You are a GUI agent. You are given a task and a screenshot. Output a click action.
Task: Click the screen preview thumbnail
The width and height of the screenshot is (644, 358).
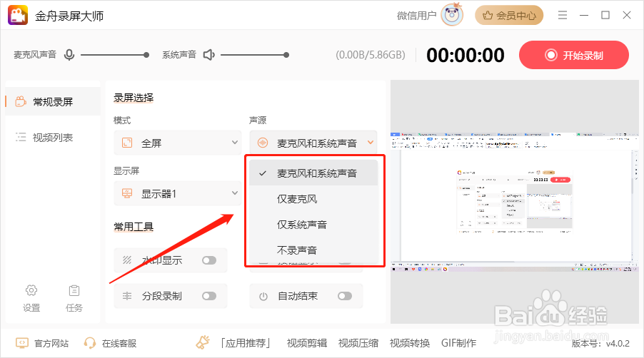515,202
